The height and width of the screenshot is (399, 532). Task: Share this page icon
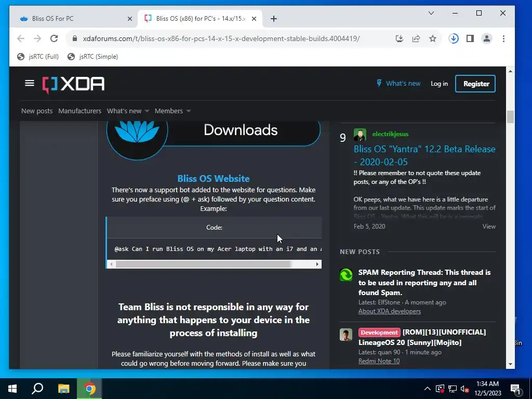[416, 38]
